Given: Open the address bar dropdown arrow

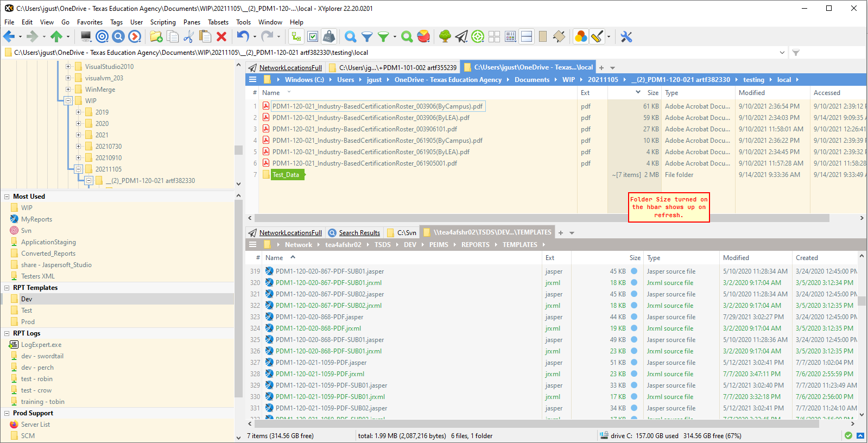Looking at the screenshot, I should pos(782,53).
